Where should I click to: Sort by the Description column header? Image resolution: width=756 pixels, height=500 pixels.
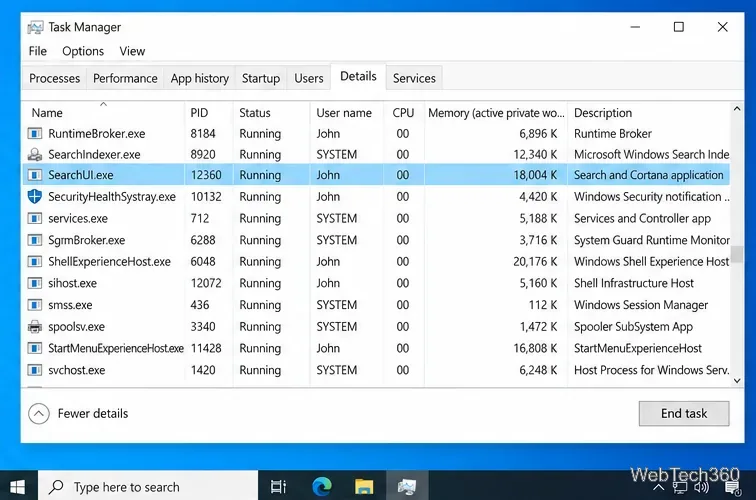tap(649, 112)
